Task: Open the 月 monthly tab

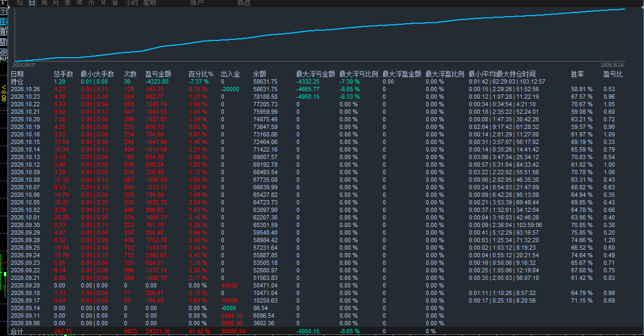Action: coord(56,3)
